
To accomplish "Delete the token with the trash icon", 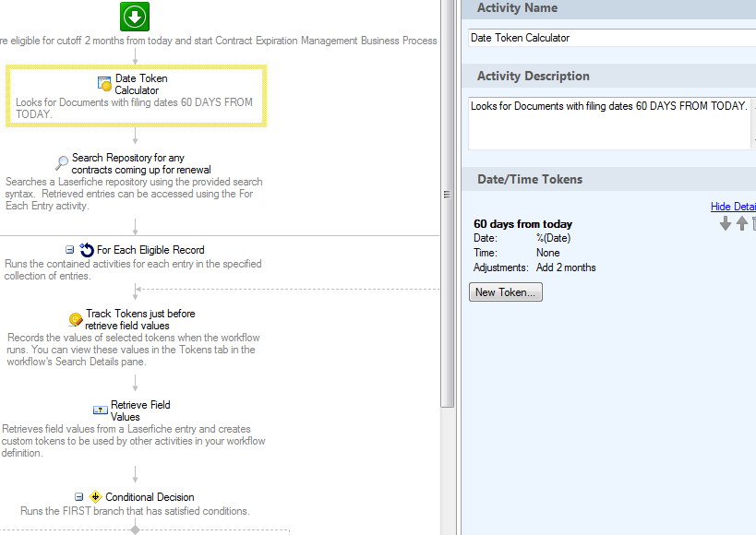I will click(753, 224).
